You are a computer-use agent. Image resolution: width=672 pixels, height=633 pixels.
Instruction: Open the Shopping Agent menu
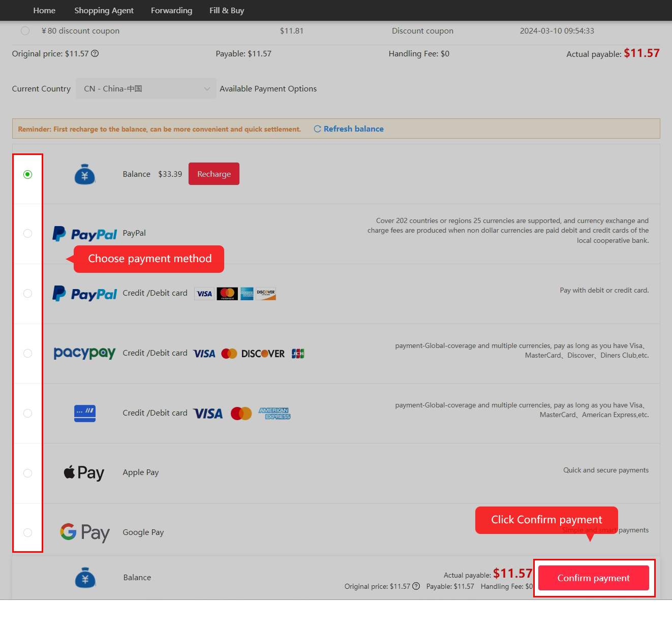click(x=104, y=10)
